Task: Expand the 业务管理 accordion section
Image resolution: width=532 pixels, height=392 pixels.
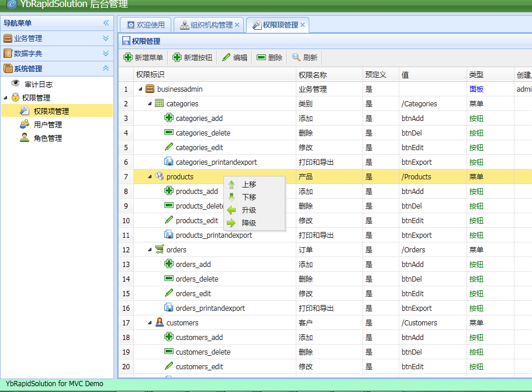Action: click(106, 38)
